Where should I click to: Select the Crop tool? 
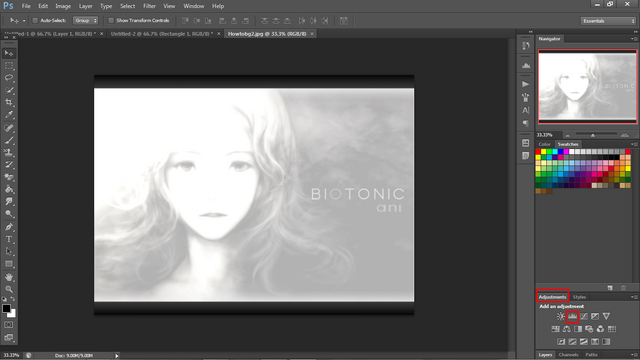[9, 102]
